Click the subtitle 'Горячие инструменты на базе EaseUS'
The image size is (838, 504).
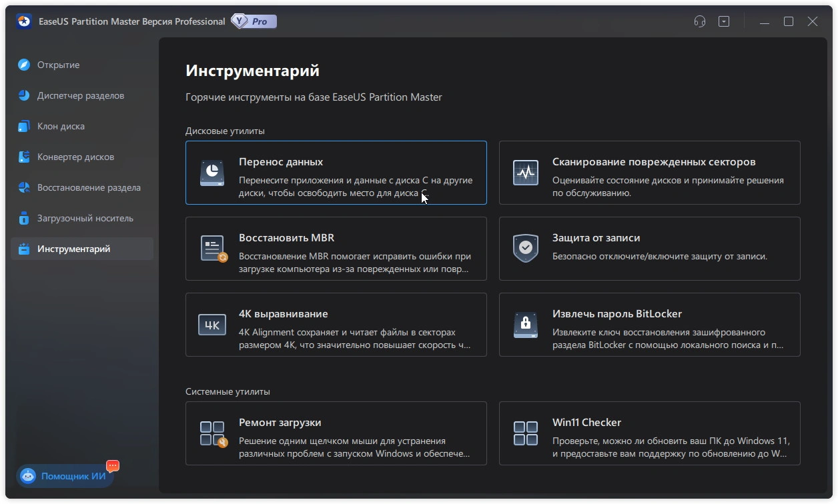coord(314,97)
